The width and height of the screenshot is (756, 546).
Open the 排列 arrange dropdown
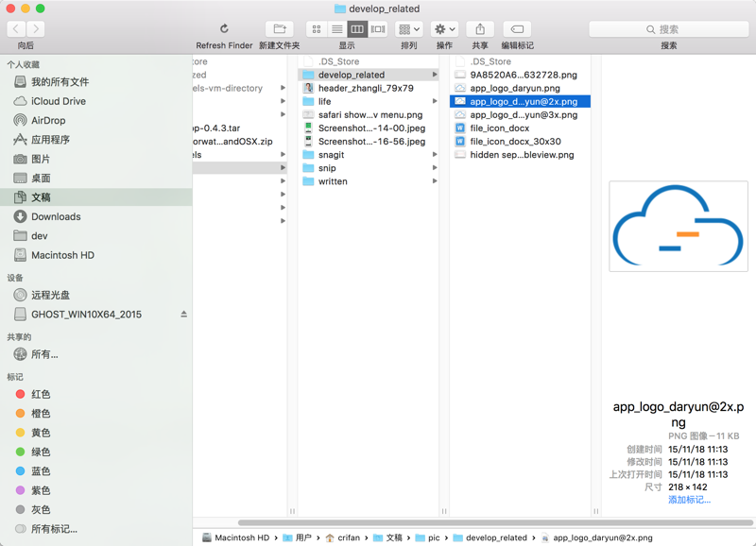[x=409, y=29]
